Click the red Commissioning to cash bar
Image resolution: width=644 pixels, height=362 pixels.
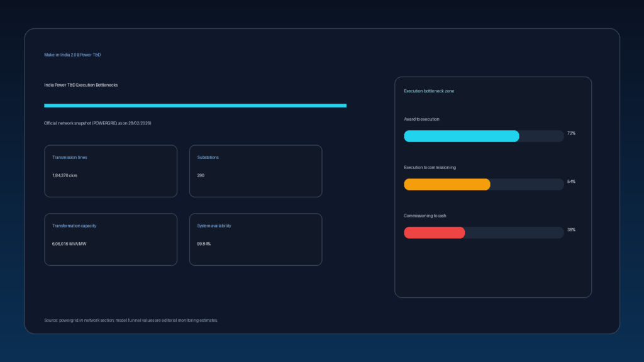pyautogui.click(x=435, y=233)
